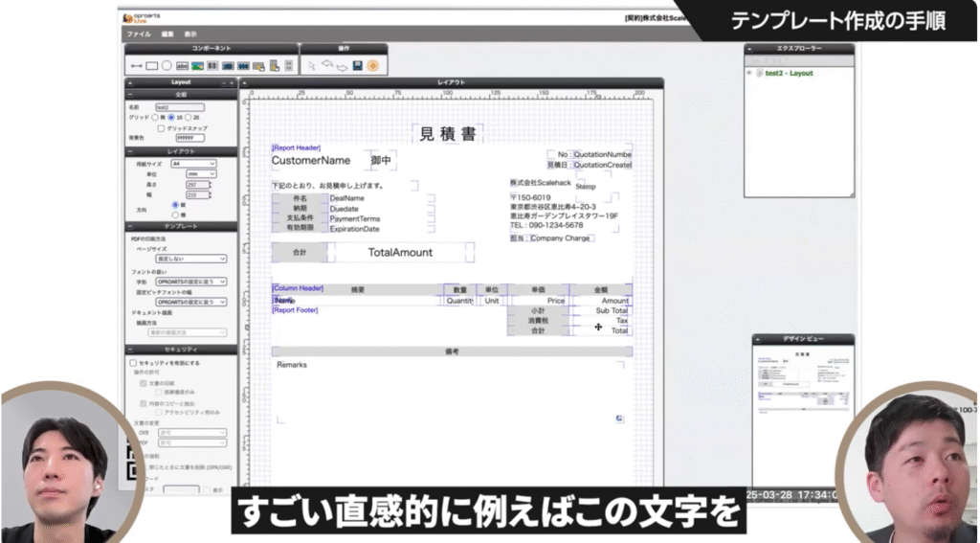The image size is (980, 543).
Task: Select the Remarks text element
Action: click(x=292, y=365)
